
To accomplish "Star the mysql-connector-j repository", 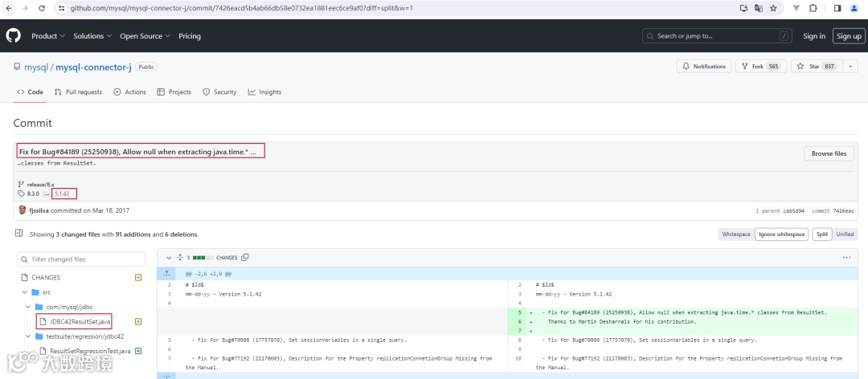I will coord(817,67).
